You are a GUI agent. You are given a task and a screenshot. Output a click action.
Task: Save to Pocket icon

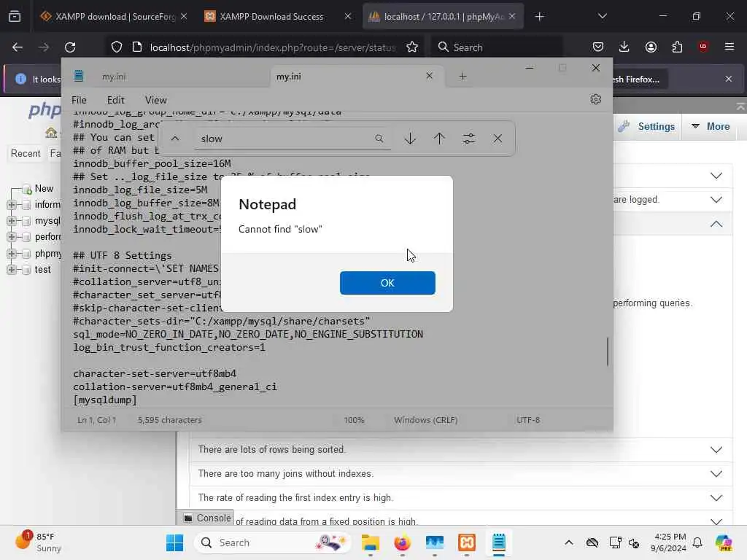(x=598, y=47)
